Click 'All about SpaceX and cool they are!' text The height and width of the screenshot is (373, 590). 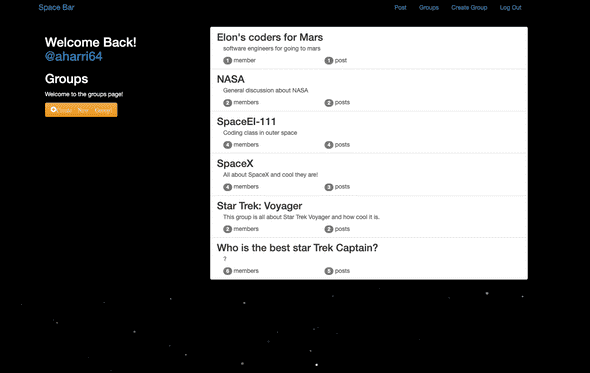(271, 175)
